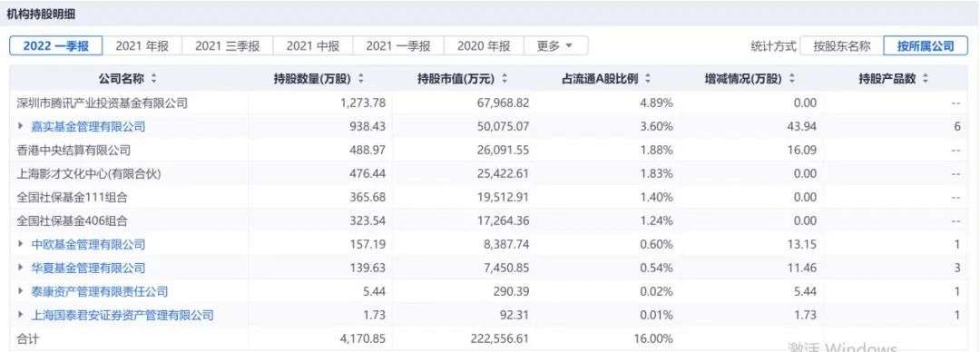Screen dimensions: 980x352
Task: Sort by 持股数量(万股) sort arrows
Action: pyautogui.click(x=360, y=79)
